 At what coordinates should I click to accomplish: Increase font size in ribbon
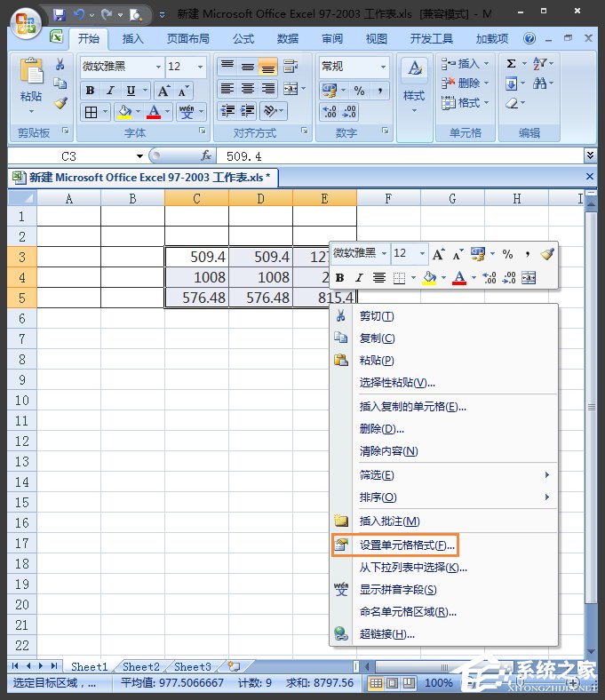pyautogui.click(x=163, y=91)
